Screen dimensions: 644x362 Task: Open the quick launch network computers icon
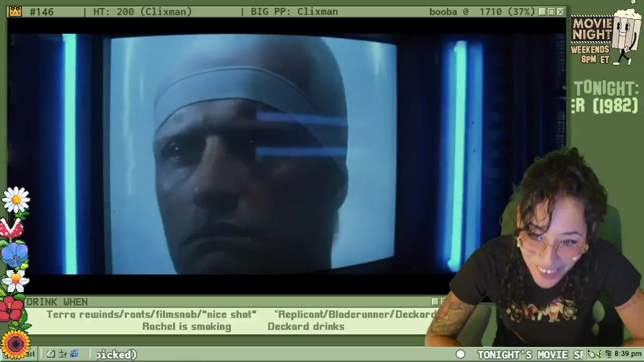tap(62, 354)
